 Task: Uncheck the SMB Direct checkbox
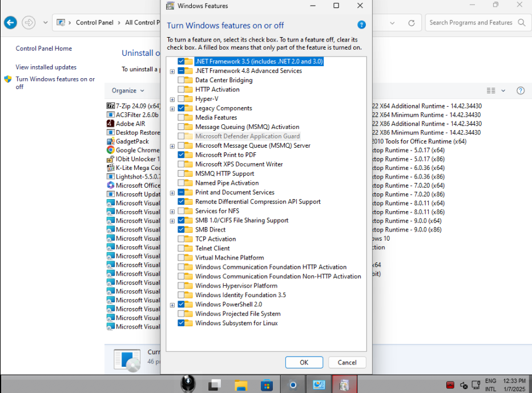pos(181,229)
